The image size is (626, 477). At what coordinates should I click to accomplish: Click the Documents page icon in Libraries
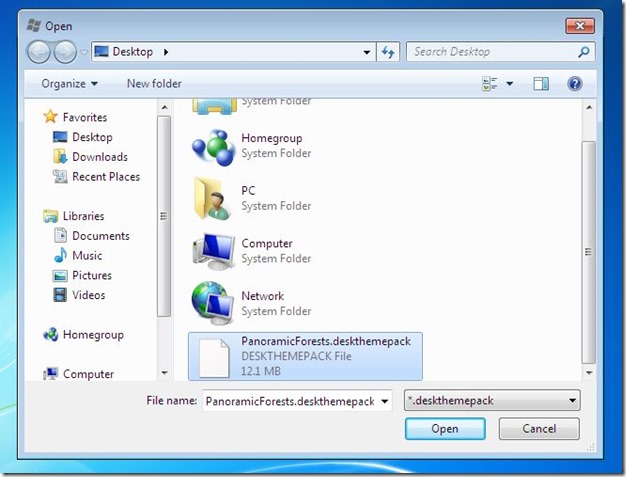(x=60, y=235)
